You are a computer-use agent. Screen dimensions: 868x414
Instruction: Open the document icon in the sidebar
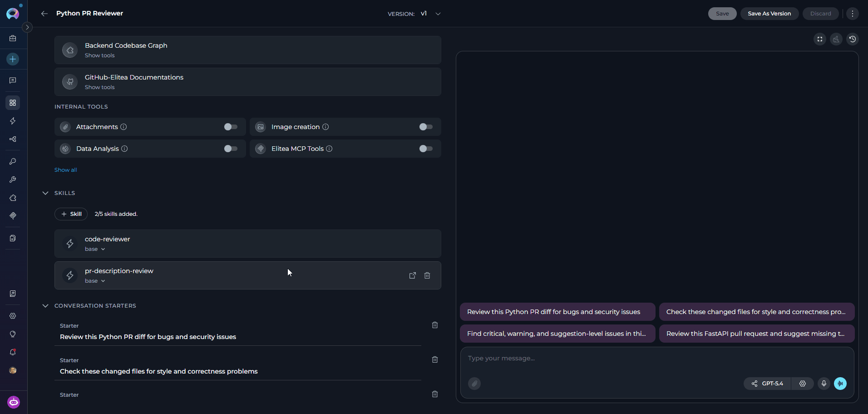[13, 238]
